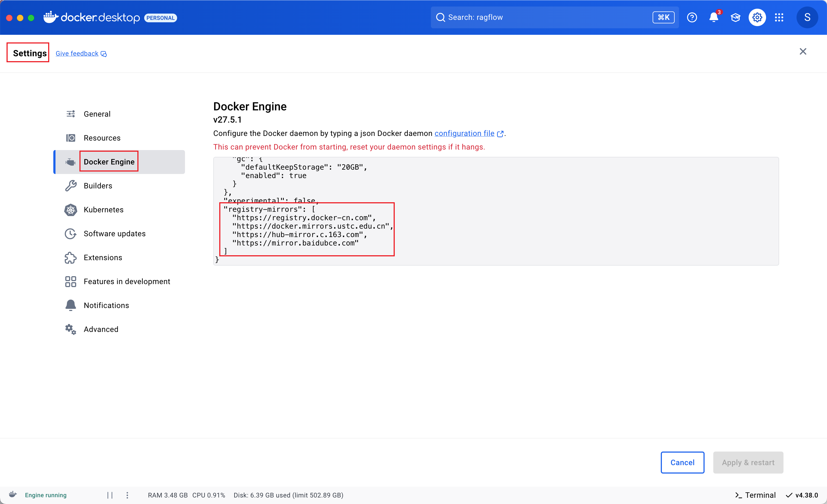
Task: Open the Learning center graduation cap icon
Action: tap(735, 17)
